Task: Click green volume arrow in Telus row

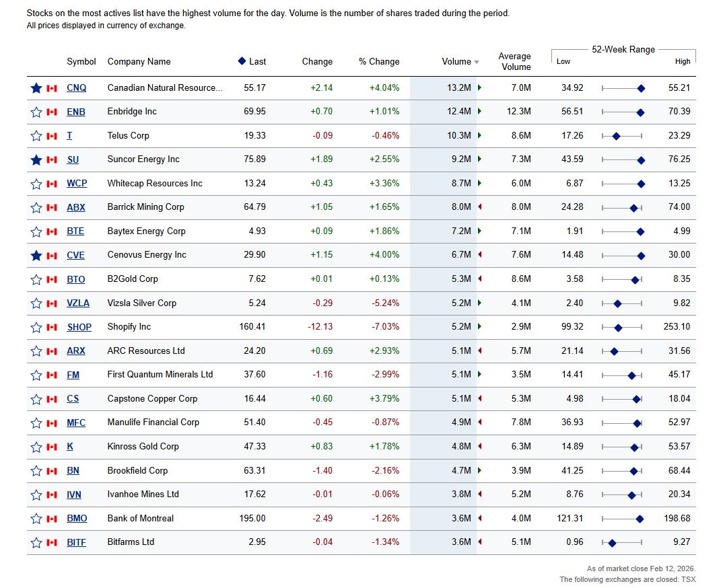Action: 479,135
